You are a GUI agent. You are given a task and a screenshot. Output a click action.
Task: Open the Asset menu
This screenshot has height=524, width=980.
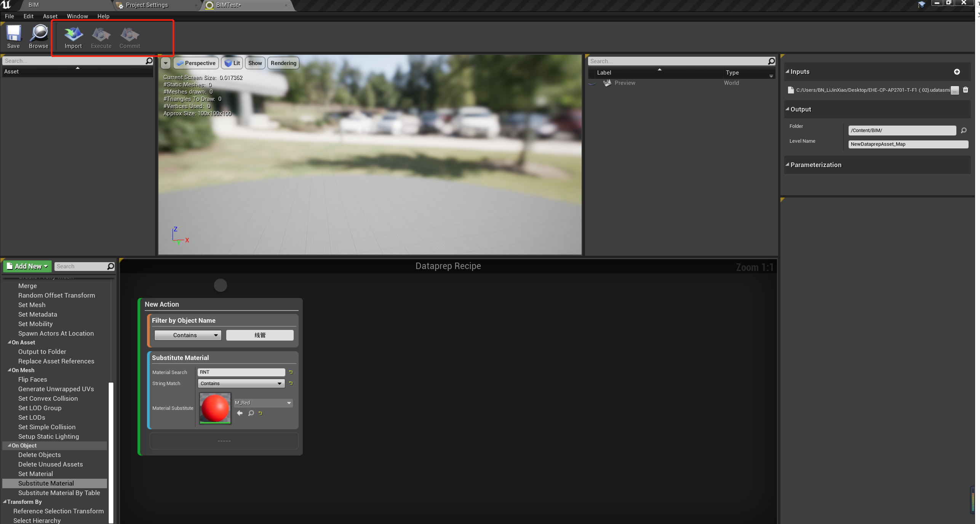coord(50,16)
